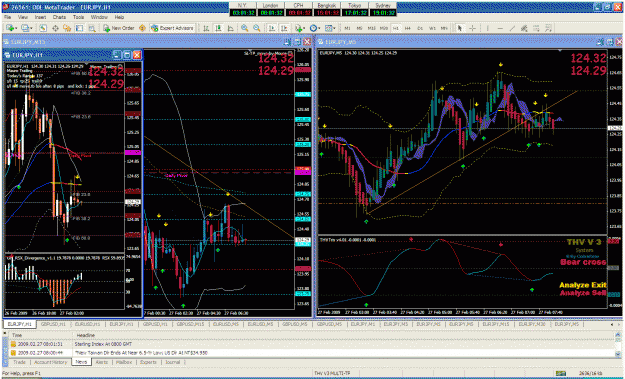625x379 pixels.
Task: Open the Strategy Tester icon
Action: (x=92, y=28)
